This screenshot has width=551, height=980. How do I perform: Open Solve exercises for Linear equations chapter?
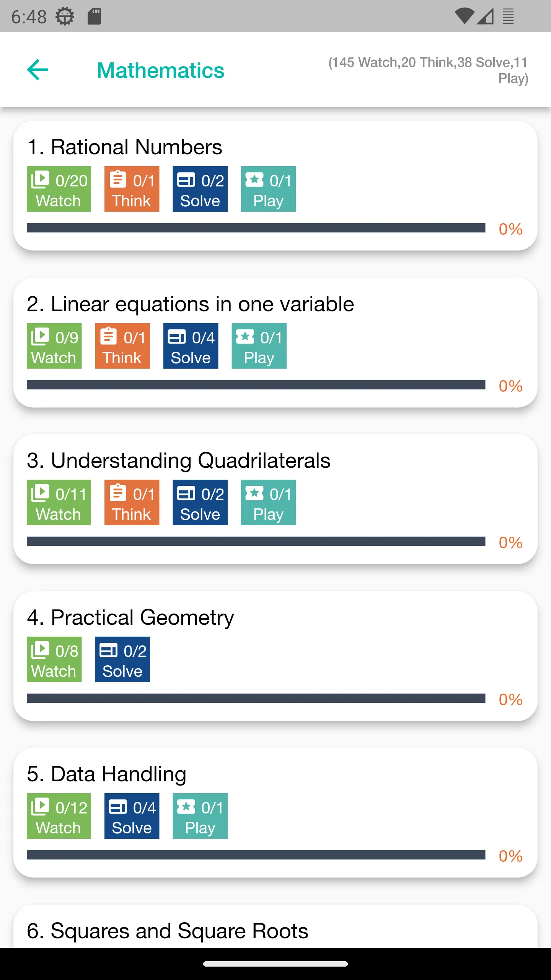191,346
